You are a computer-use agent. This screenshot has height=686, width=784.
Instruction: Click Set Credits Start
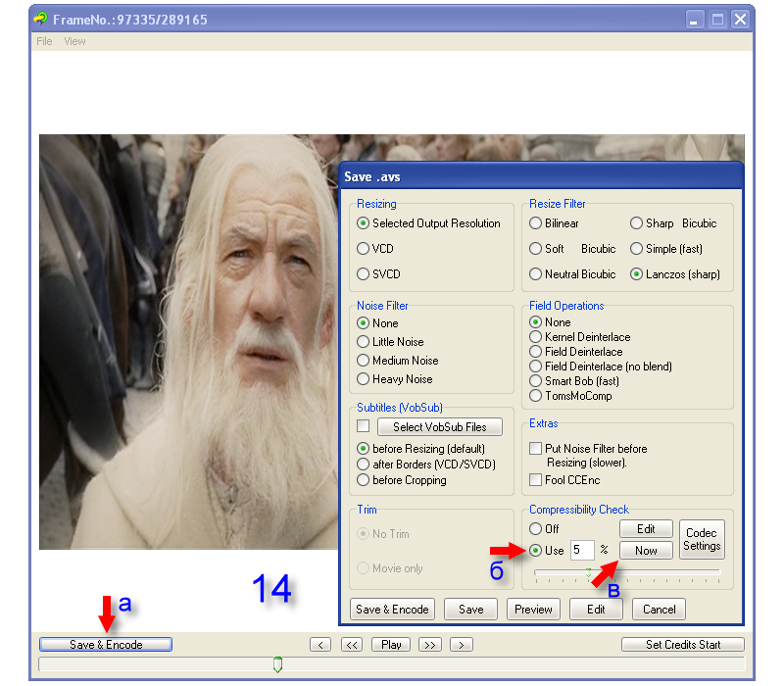tap(683, 645)
